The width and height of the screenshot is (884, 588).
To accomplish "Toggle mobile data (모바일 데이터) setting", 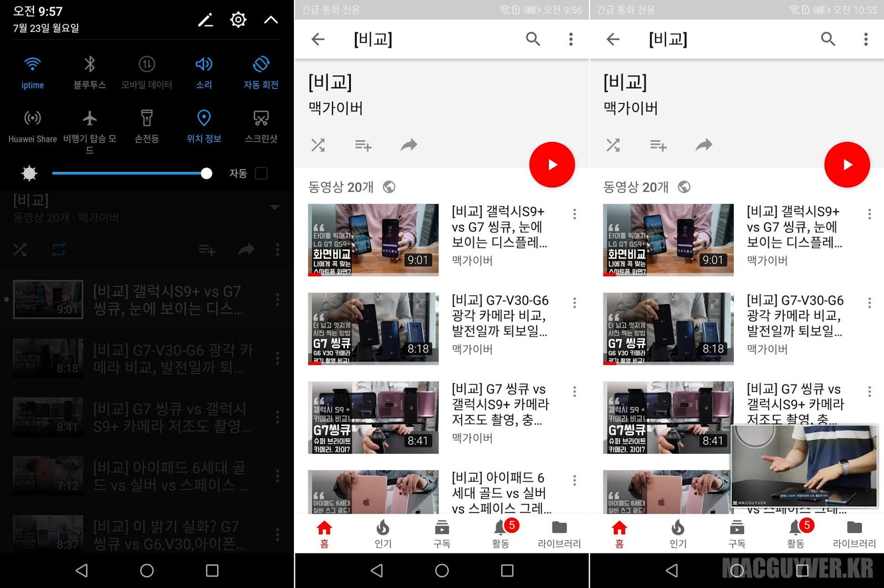I will (147, 73).
